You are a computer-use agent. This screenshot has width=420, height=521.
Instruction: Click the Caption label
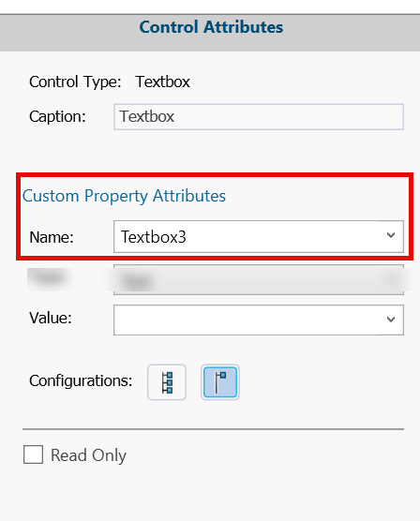coord(57,116)
